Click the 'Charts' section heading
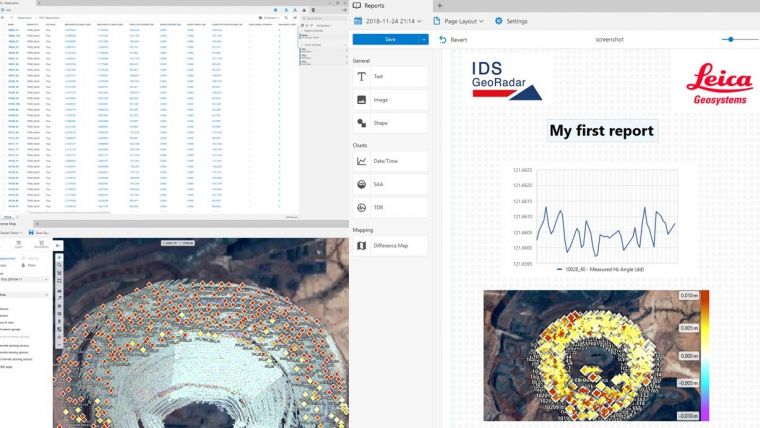This screenshot has width=760, height=428. point(360,145)
